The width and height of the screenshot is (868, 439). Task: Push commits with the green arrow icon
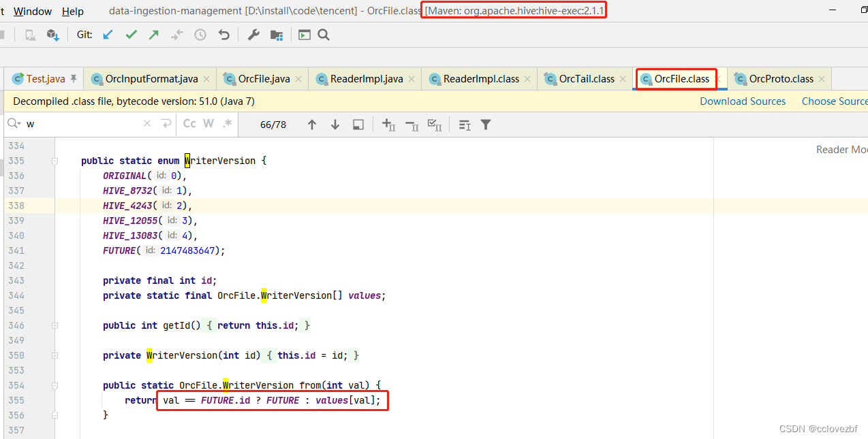coord(155,34)
